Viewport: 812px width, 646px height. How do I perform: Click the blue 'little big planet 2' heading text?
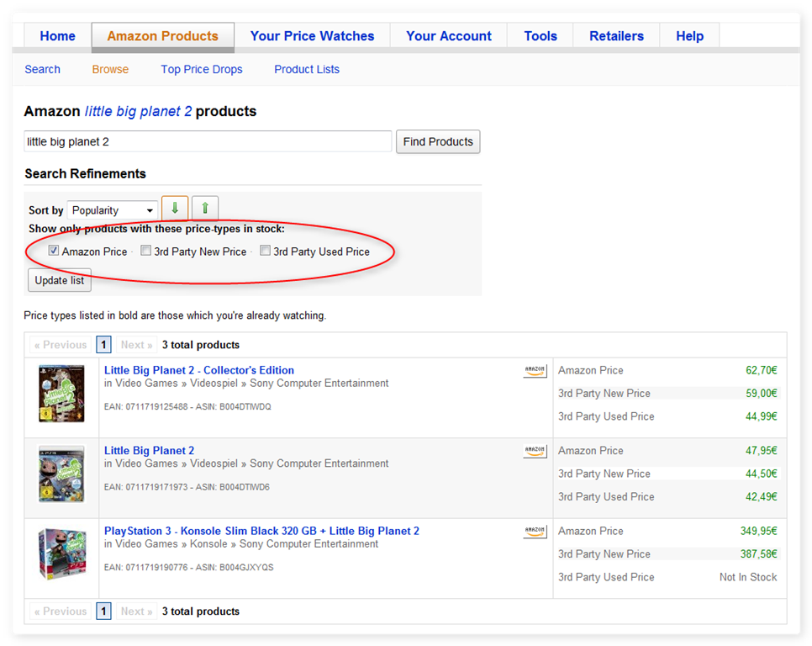coord(138,111)
